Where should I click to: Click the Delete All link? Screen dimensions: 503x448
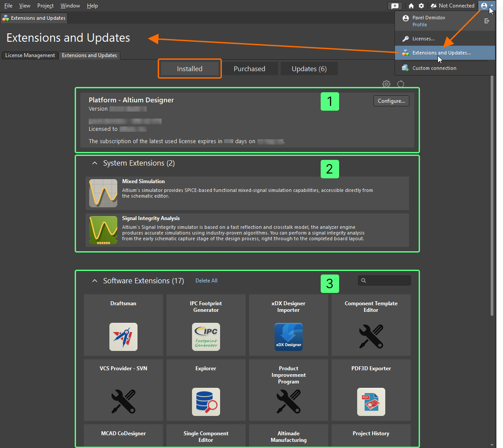(x=206, y=281)
